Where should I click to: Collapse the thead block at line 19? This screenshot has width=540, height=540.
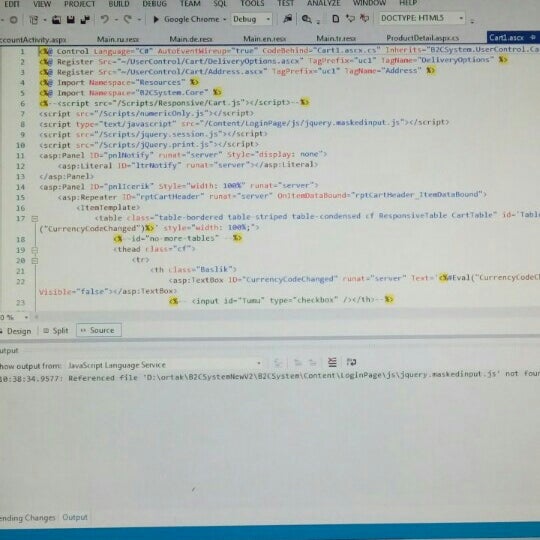34,250
